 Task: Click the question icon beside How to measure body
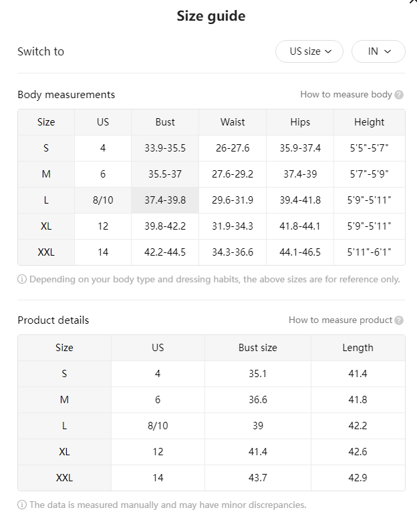tap(400, 95)
